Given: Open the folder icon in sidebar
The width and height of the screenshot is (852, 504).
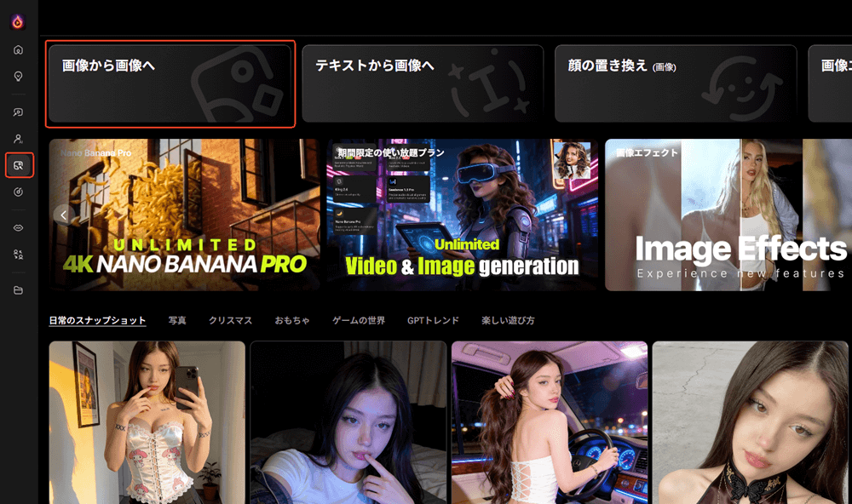Looking at the screenshot, I should point(18,290).
